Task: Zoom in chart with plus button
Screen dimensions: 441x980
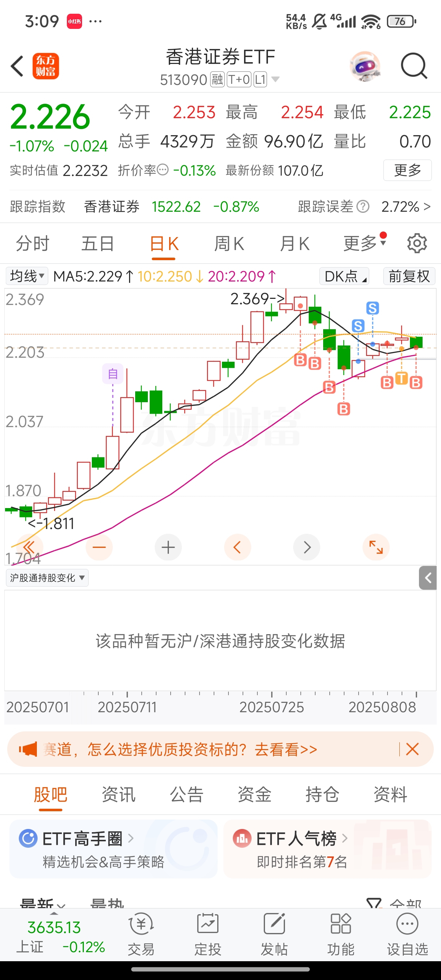Action: [x=168, y=547]
